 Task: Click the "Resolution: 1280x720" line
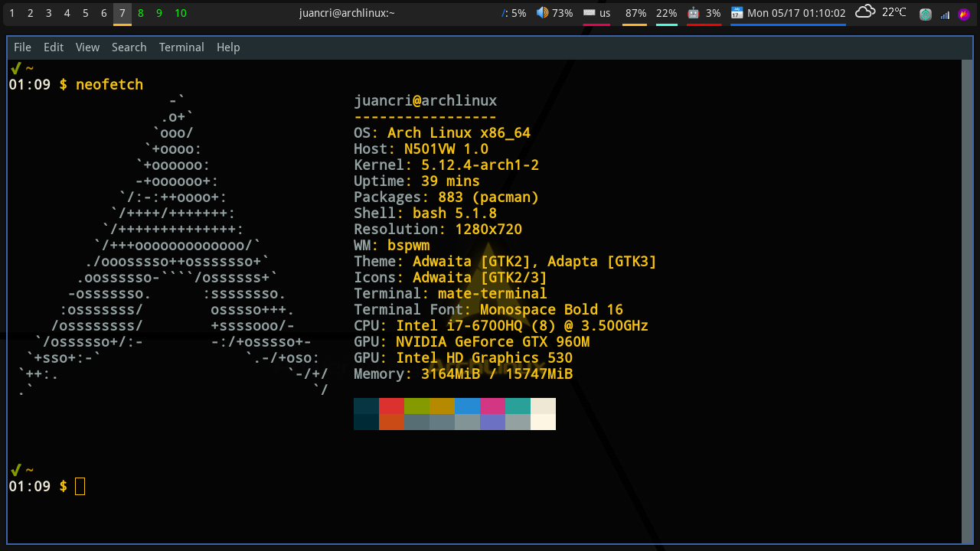438,229
